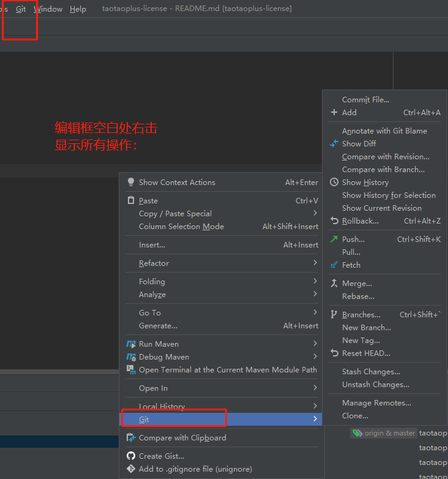The image size is (448, 479).
Task: Click the plus icon next to Add
Action: (334, 112)
